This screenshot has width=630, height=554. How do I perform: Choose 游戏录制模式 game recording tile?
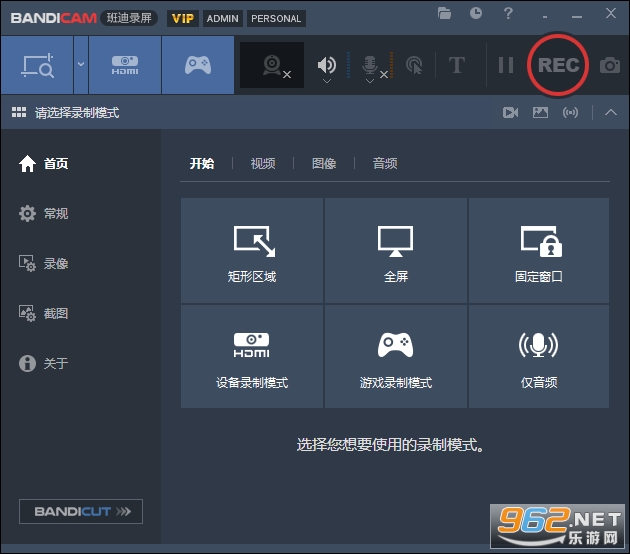point(396,356)
